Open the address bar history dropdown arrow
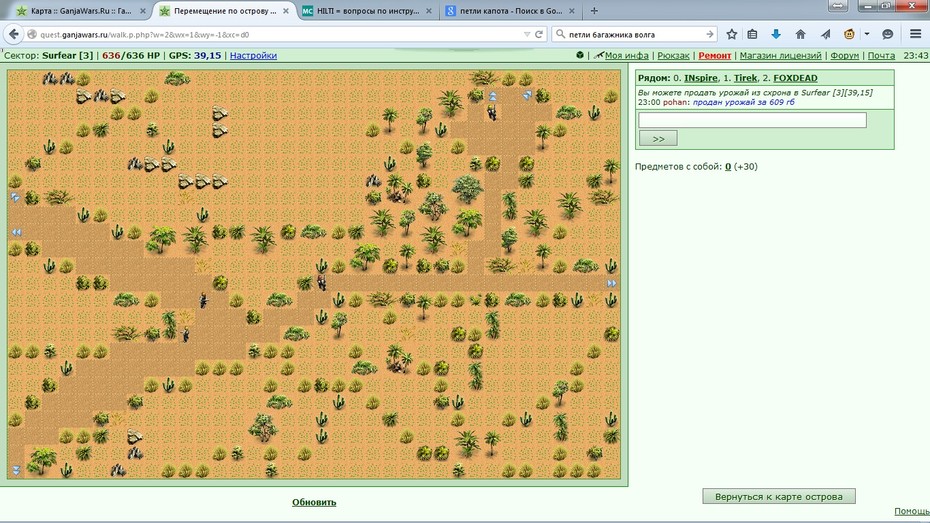This screenshot has width=930, height=523. click(527, 34)
